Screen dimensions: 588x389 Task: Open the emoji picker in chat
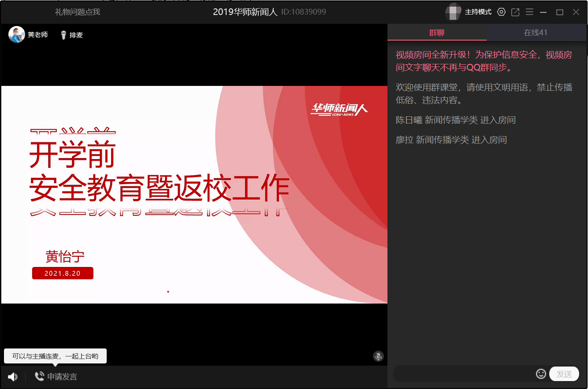541,374
